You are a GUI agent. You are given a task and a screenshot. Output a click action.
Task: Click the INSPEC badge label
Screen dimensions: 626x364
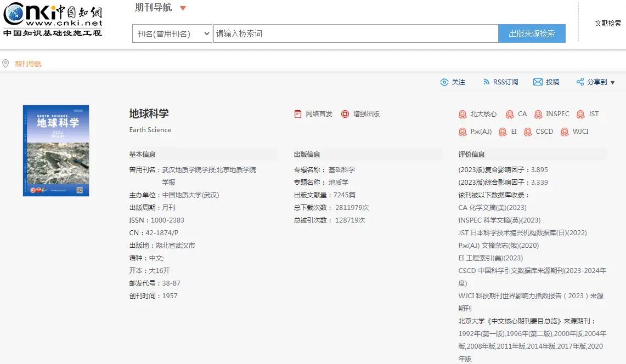557,114
